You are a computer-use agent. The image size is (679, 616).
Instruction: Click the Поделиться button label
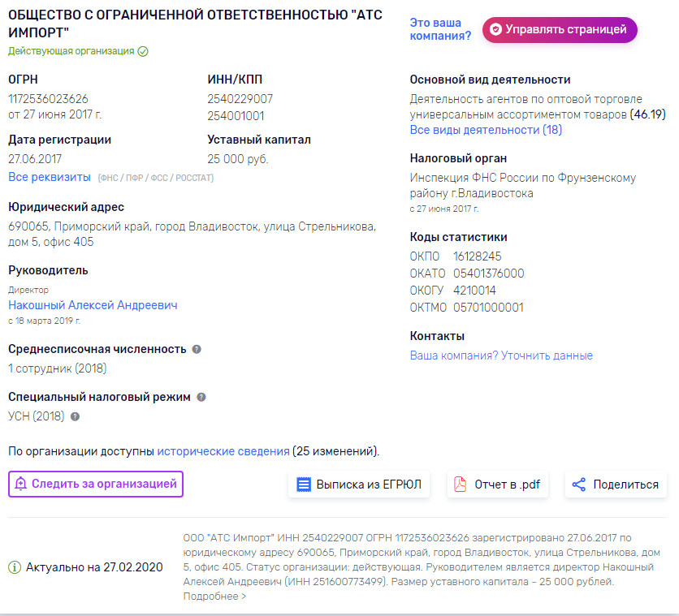click(x=625, y=485)
